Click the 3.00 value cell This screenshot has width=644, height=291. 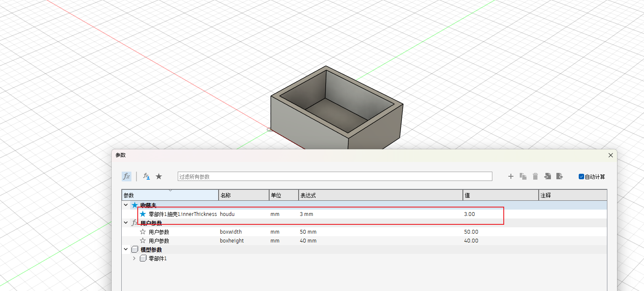[x=469, y=214]
